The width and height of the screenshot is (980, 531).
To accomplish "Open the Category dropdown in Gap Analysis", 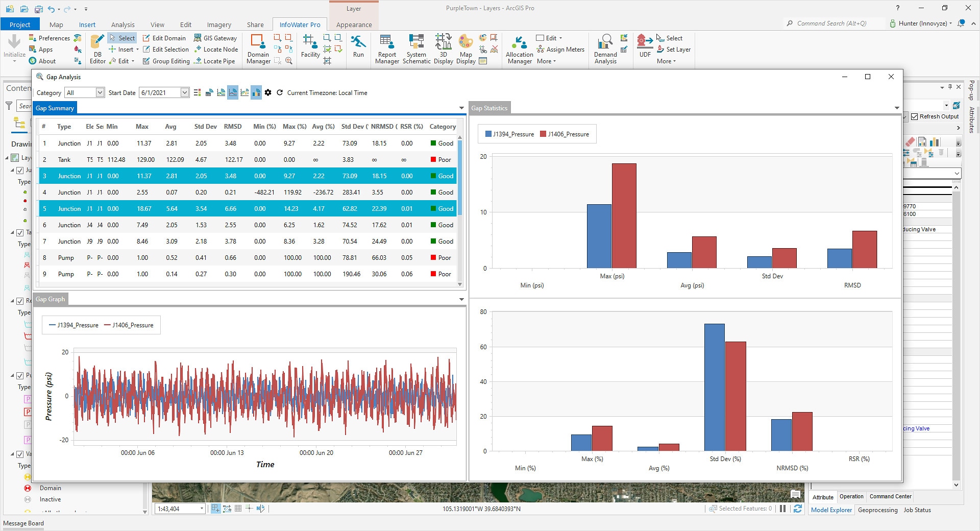I will [100, 92].
